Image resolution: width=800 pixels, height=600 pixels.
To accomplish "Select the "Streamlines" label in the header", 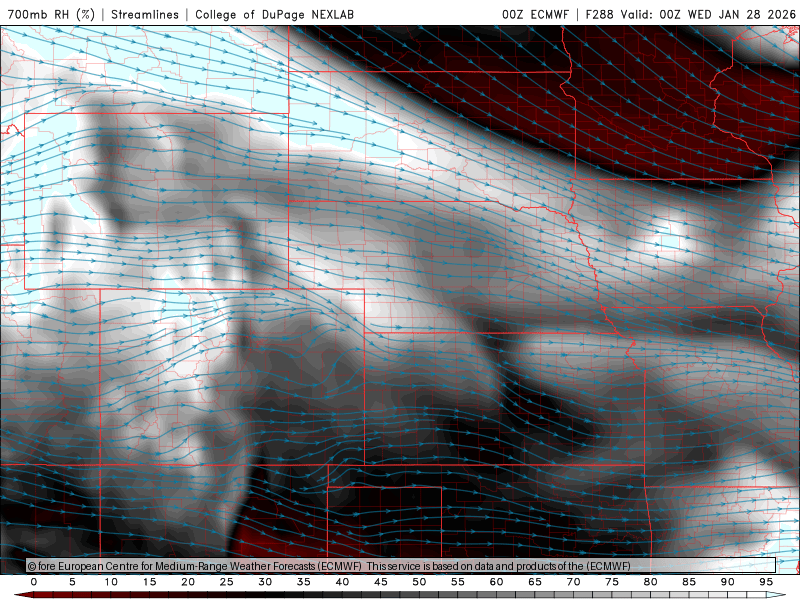I will point(145,14).
